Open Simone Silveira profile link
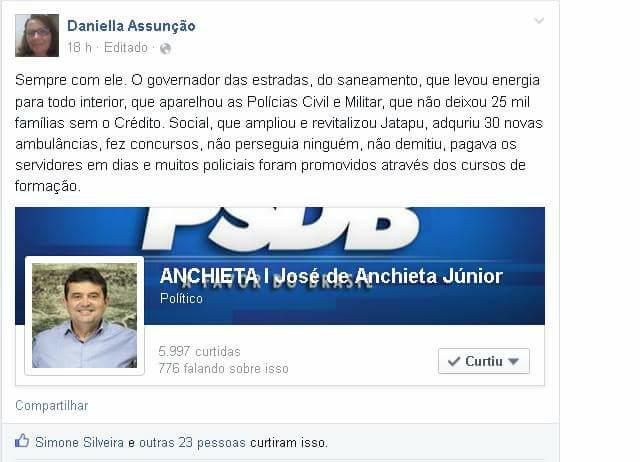Viewport: 640px width, 462px height. click(79, 442)
